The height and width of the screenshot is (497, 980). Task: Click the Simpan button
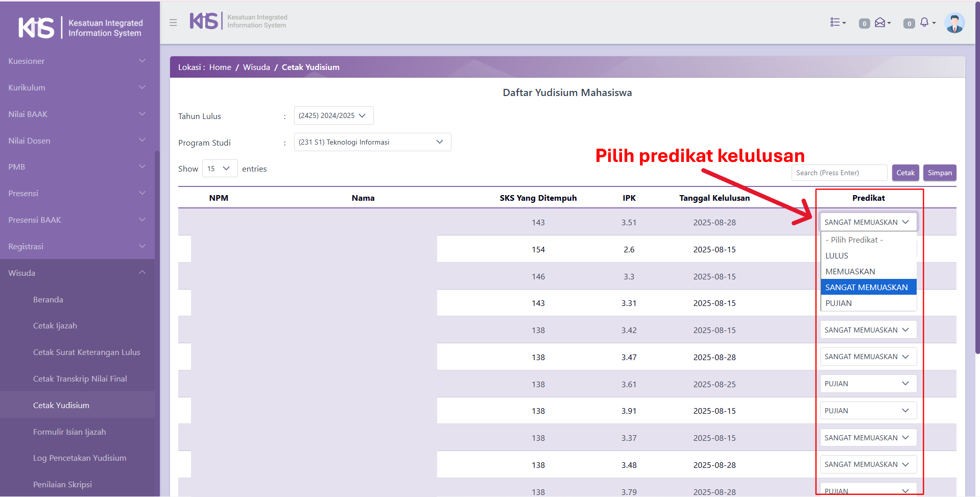(x=939, y=173)
